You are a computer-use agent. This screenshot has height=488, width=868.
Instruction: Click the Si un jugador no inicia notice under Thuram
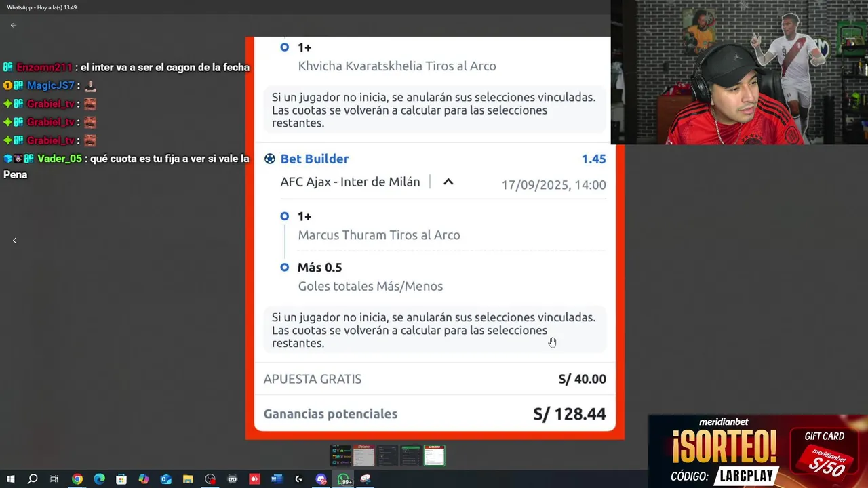pos(434,330)
